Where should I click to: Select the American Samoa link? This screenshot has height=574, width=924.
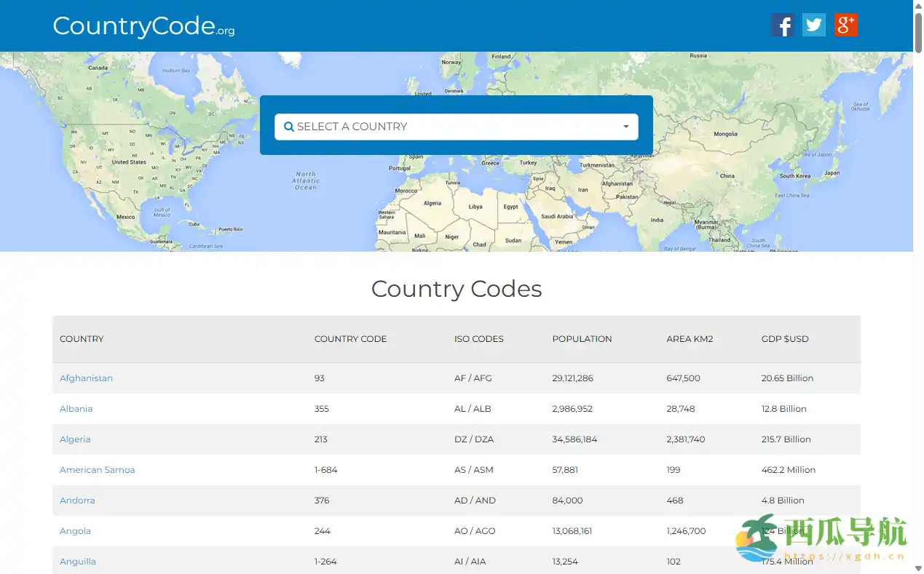point(97,469)
